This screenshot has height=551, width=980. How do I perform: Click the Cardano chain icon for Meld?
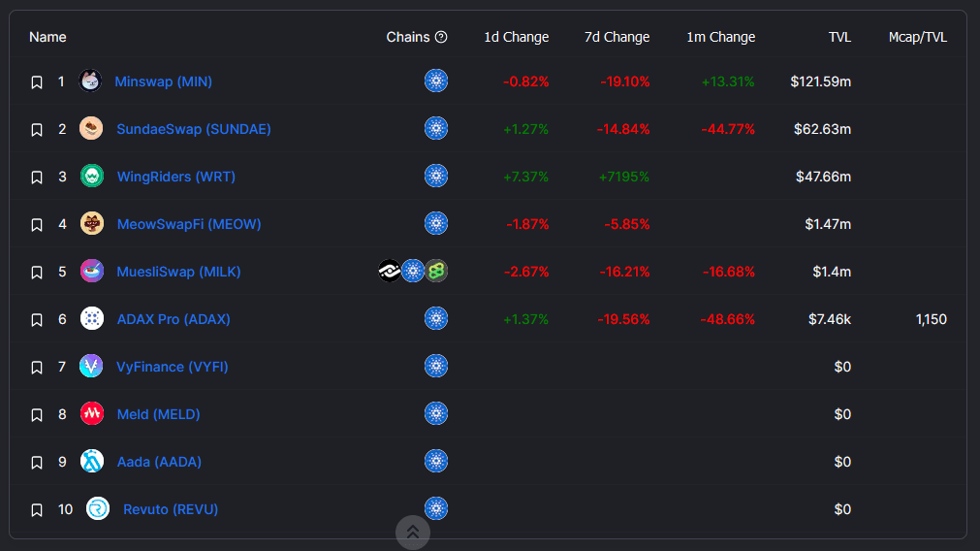[x=436, y=413]
